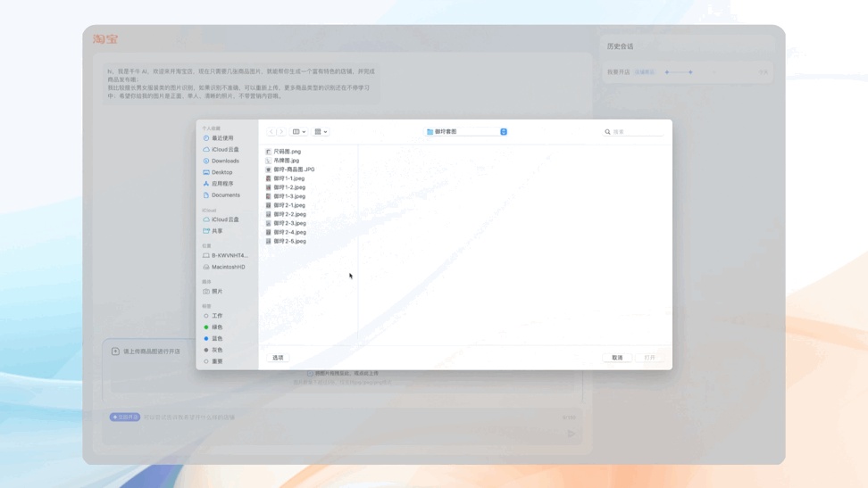
Task: Select B-KWVNHT4 computer in sidebar
Action: 230,256
